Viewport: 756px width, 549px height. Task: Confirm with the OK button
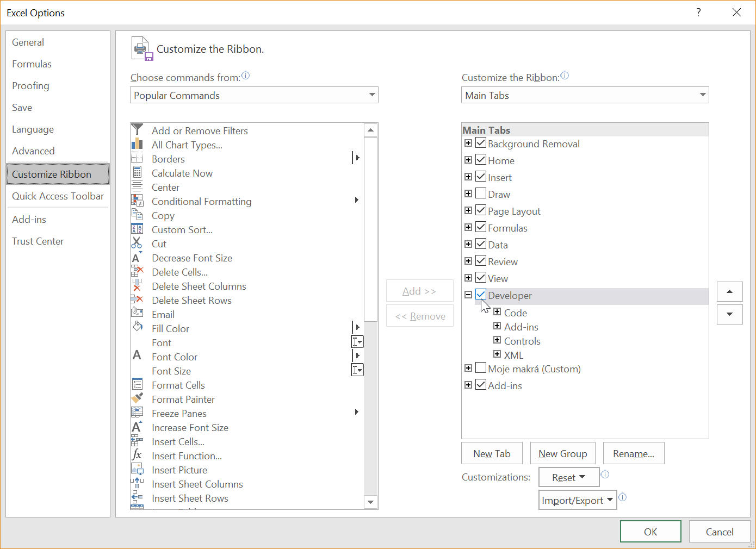click(x=650, y=532)
